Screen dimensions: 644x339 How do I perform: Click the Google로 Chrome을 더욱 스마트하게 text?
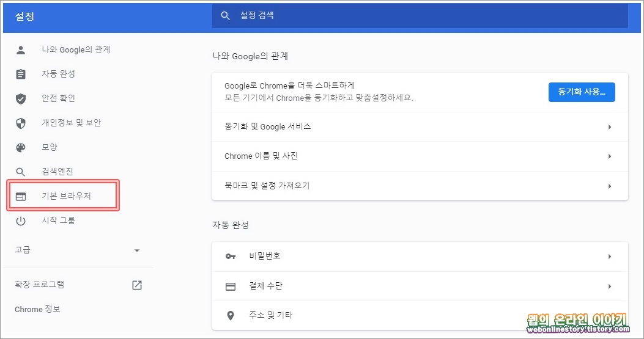click(289, 86)
